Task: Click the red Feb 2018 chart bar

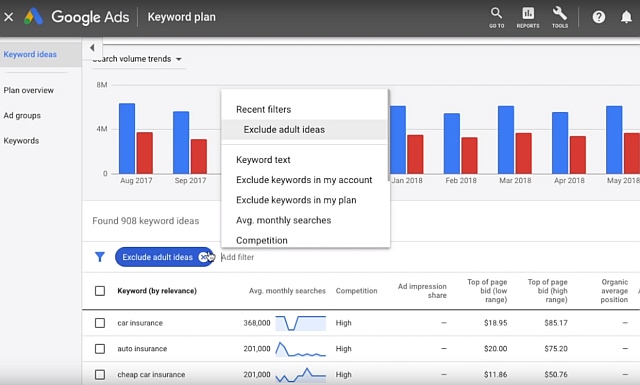Action: coord(469,156)
